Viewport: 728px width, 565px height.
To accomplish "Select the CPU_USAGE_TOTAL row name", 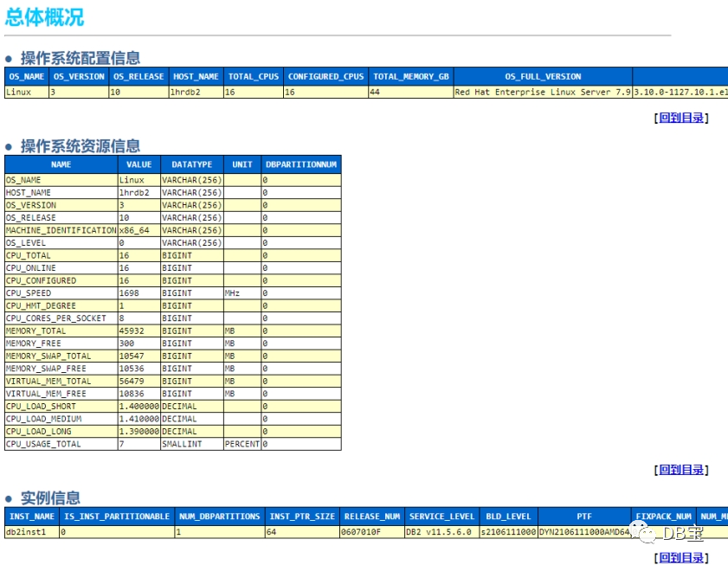I will (x=61, y=444).
